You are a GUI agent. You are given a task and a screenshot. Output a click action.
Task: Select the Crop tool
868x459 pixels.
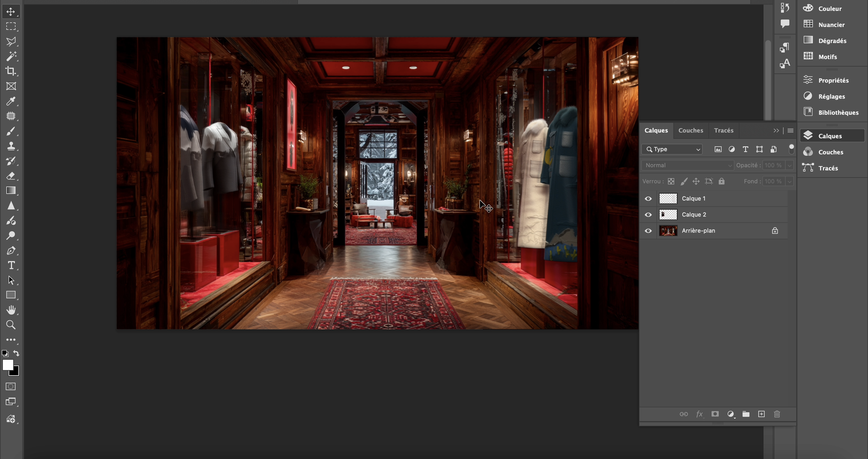click(x=11, y=71)
